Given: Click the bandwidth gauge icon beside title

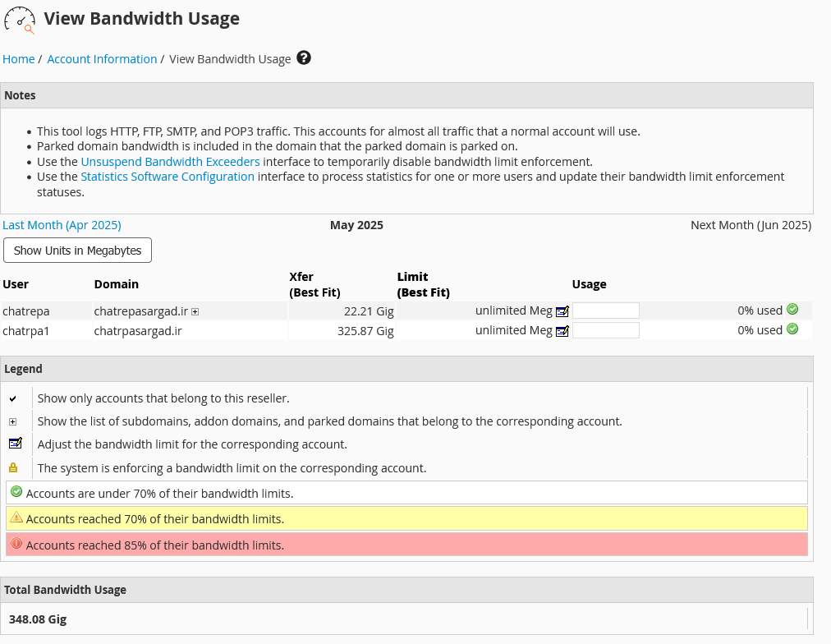Looking at the screenshot, I should pyautogui.click(x=20, y=20).
